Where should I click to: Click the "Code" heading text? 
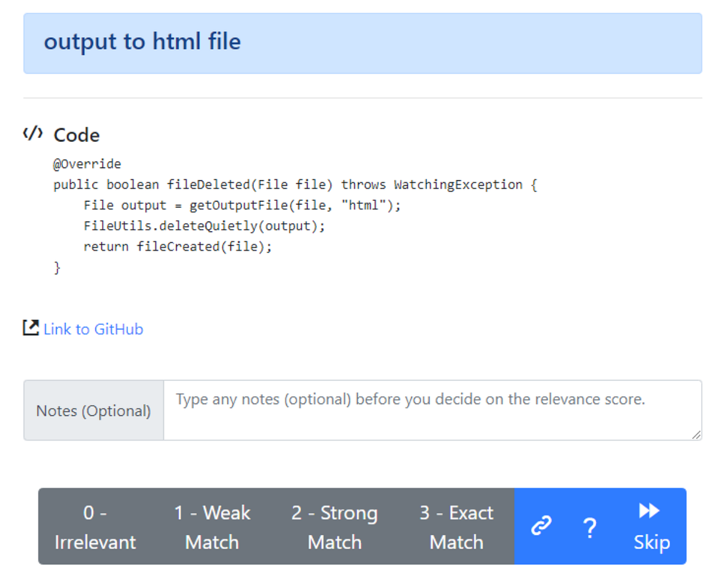click(x=76, y=134)
